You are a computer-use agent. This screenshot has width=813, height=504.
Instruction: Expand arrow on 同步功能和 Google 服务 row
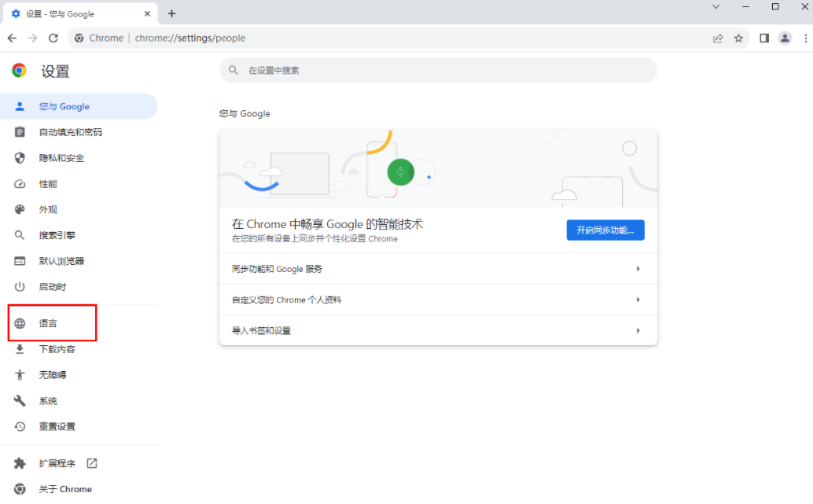[638, 269]
